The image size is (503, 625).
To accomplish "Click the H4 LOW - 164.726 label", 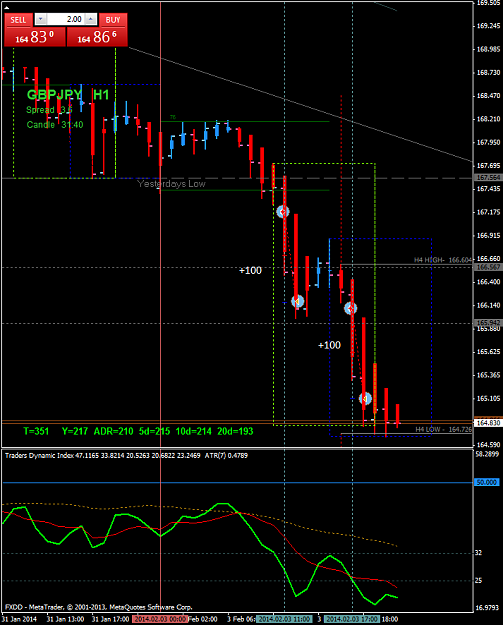I will 443,429.
